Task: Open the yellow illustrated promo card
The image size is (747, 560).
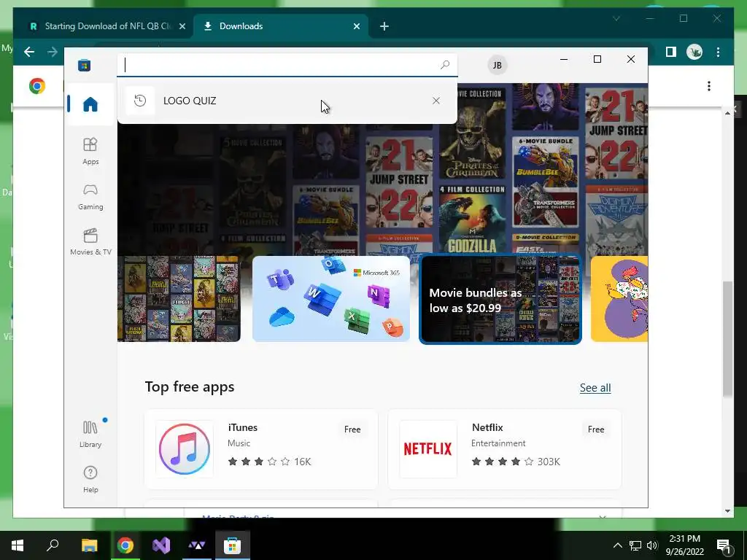Action: point(619,299)
